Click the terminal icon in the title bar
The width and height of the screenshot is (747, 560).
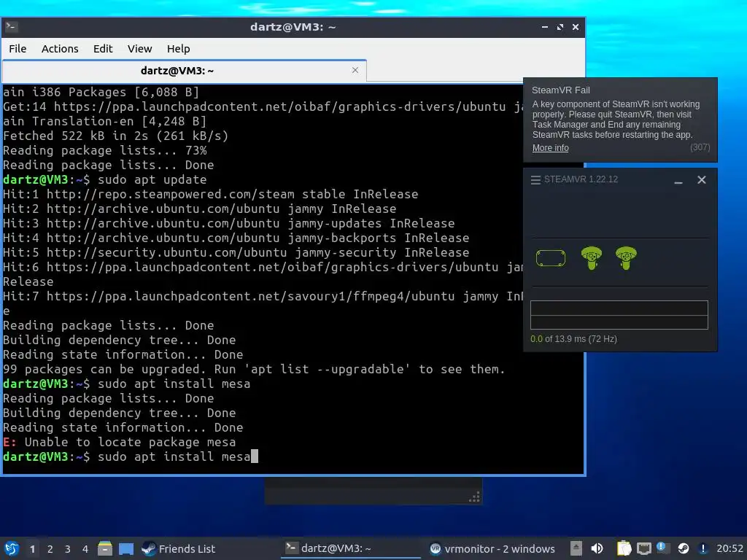click(x=12, y=27)
